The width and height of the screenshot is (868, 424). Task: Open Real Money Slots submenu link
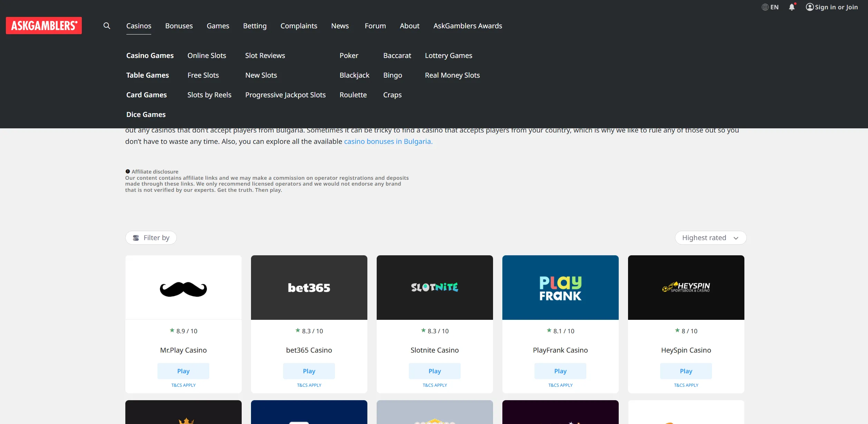(452, 75)
